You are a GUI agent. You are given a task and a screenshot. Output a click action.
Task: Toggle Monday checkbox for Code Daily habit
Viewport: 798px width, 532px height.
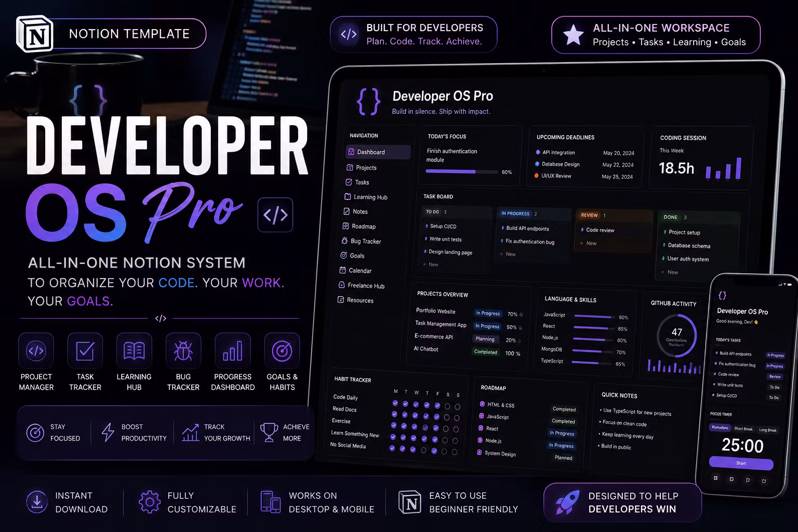pos(395,403)
